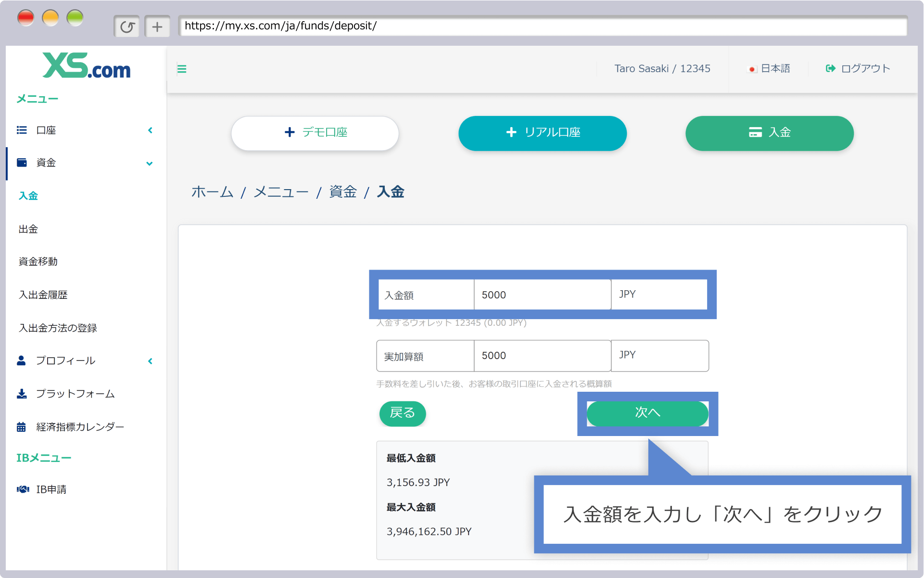The image size is (924, 578).
Task: Click the green 入金 top button
Action: point(770,133)
